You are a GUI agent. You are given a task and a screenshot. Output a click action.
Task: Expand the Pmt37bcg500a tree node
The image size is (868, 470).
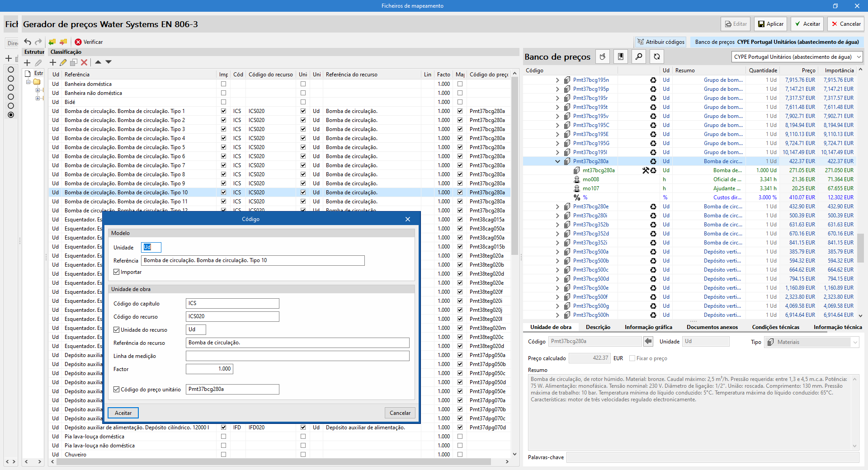coord(557,252)
